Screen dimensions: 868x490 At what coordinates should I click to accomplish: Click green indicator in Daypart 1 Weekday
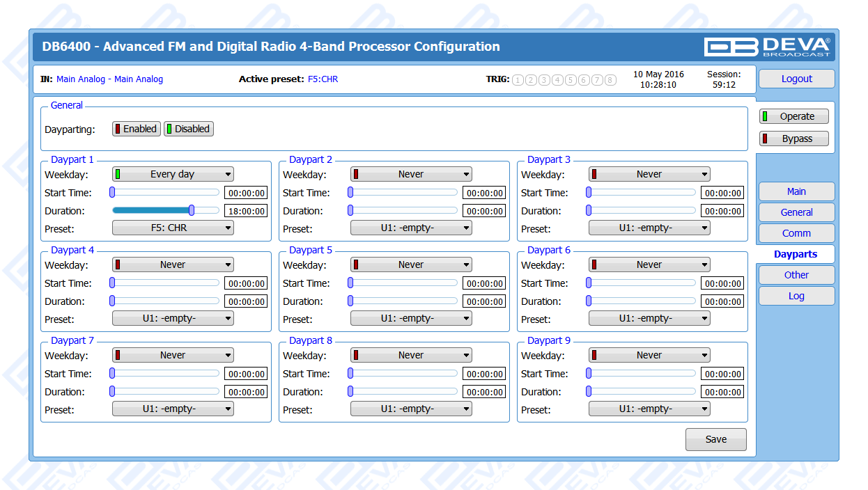coord(118,174)
